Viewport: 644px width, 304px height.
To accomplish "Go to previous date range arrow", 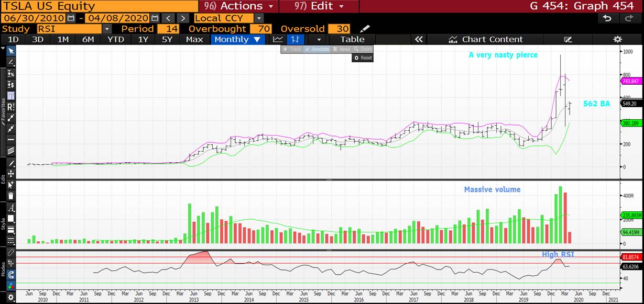I will coord(167,18).
